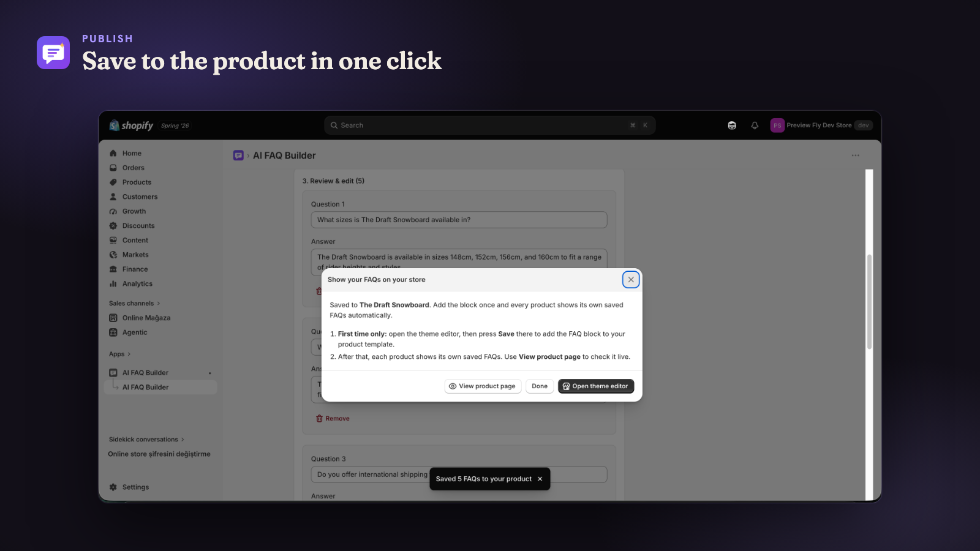
Task: Edit the Question 1 text field
Action: pos(459,220)
